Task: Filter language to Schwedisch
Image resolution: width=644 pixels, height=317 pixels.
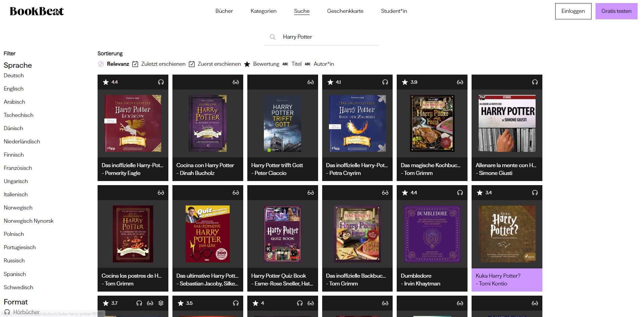Action: click(x=18, y=287)
